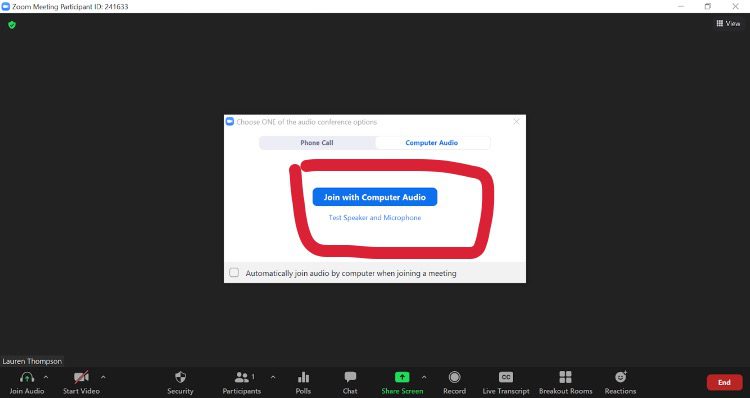
Task: Open Test Speaker and Microphone link
Action: pyautogui.click(x=375, y=218)
